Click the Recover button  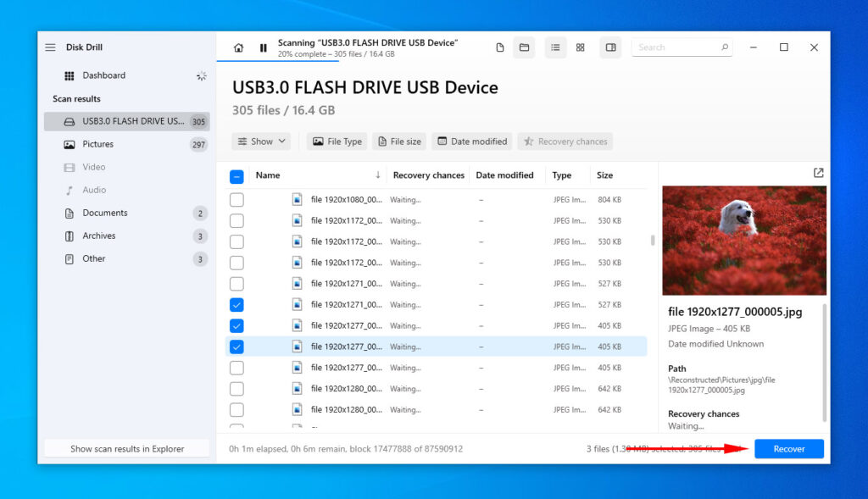788,448
